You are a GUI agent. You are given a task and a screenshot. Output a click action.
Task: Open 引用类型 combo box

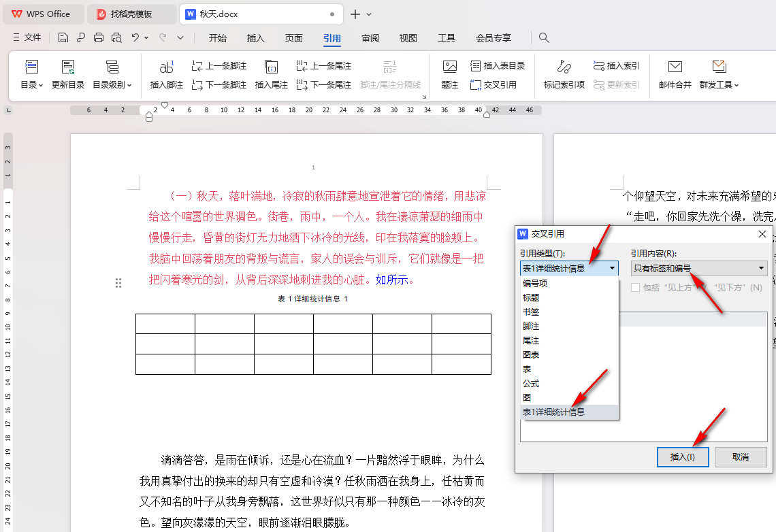coord(569,269)
